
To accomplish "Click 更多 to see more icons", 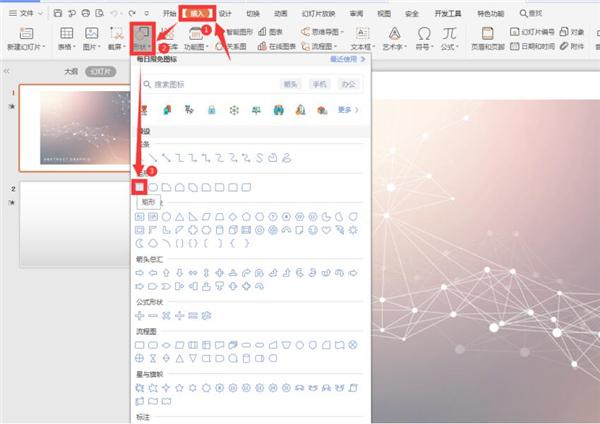I will (x=348, y=110).
